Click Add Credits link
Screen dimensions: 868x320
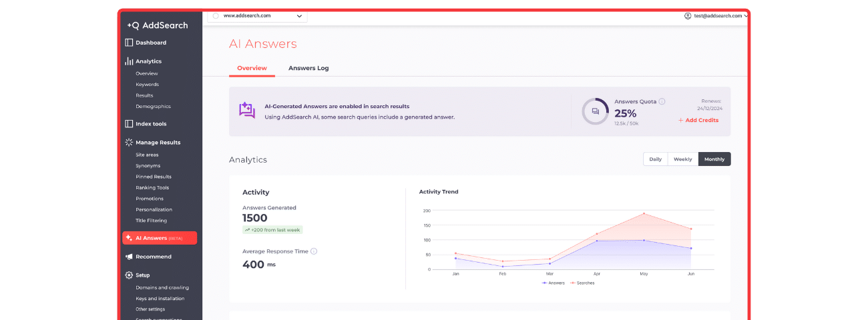(698, 121)
